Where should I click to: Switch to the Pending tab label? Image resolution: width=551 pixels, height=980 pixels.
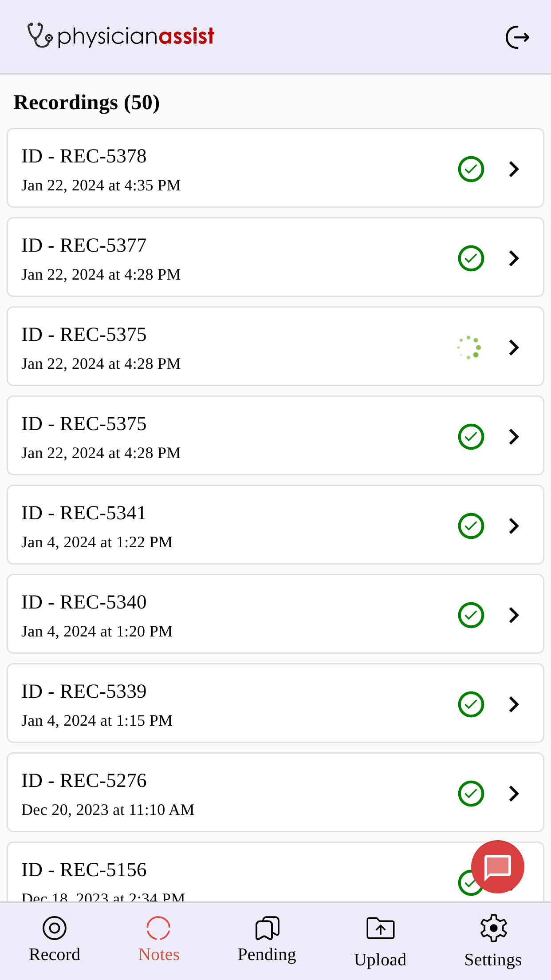click(x=267, y=955)
